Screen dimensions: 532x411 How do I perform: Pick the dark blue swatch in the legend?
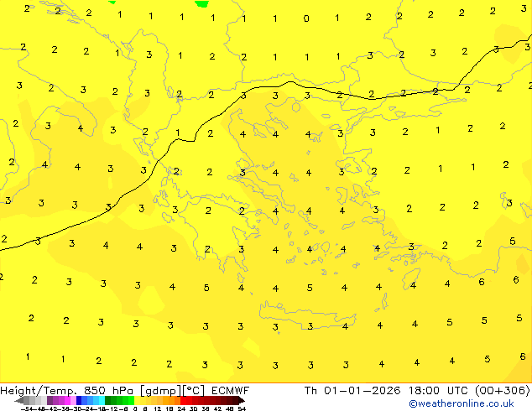pos(79,401)
